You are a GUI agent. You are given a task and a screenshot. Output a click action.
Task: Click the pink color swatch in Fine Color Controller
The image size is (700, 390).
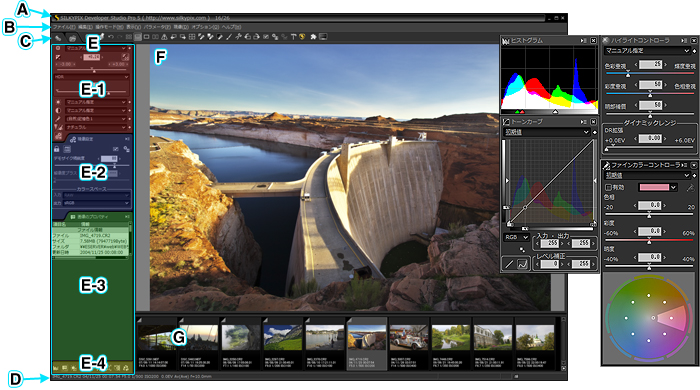[x=654, y=187]
